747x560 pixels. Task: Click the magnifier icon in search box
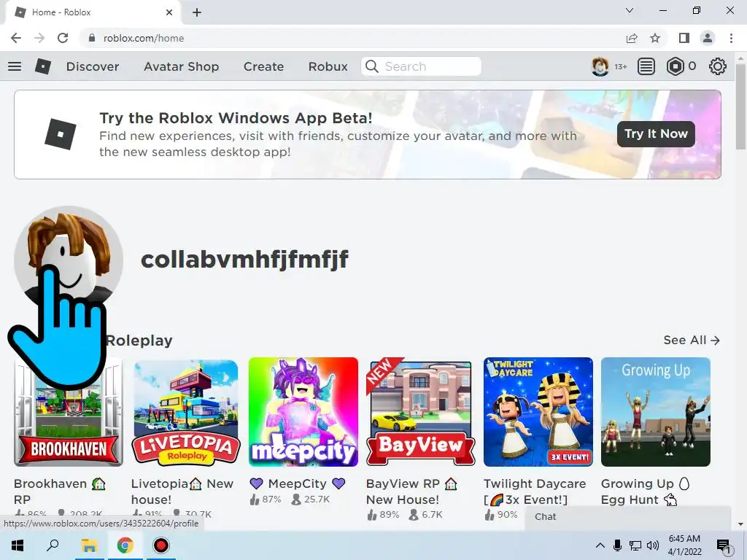371,66
